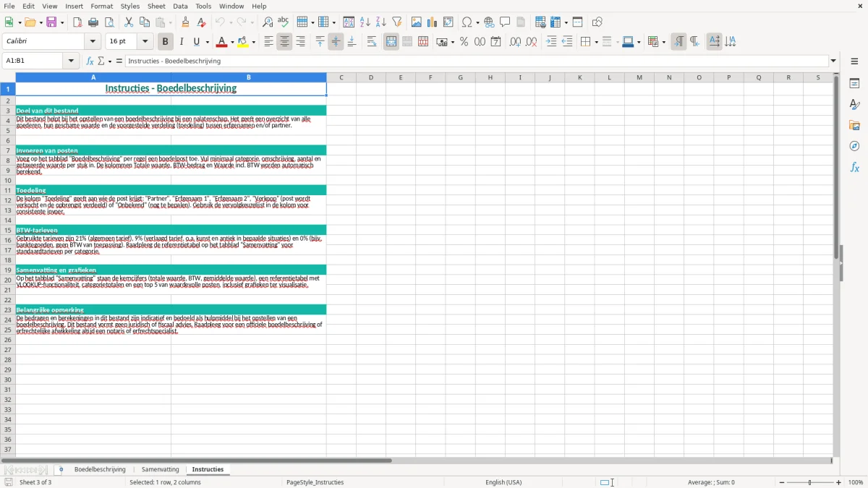Open the sidebar Gallery panel
The image size is (868, 488).
tap(854, 126)
